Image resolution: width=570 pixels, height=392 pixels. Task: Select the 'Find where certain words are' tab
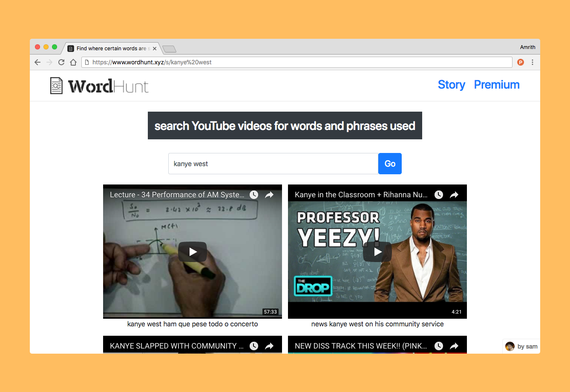[x=112, y=49]
